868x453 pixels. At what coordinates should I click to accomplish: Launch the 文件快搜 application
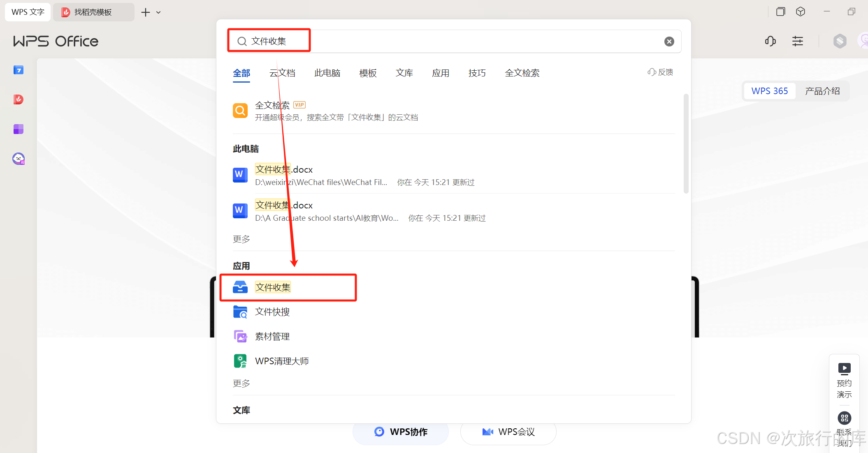point(272,312)
